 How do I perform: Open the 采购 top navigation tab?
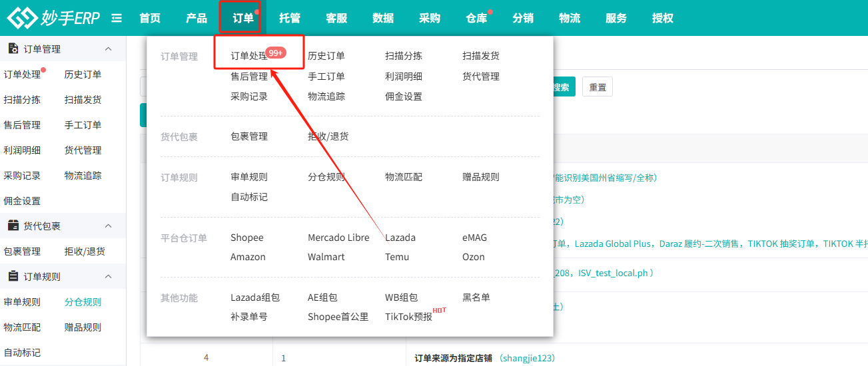(x=430, y=18)
